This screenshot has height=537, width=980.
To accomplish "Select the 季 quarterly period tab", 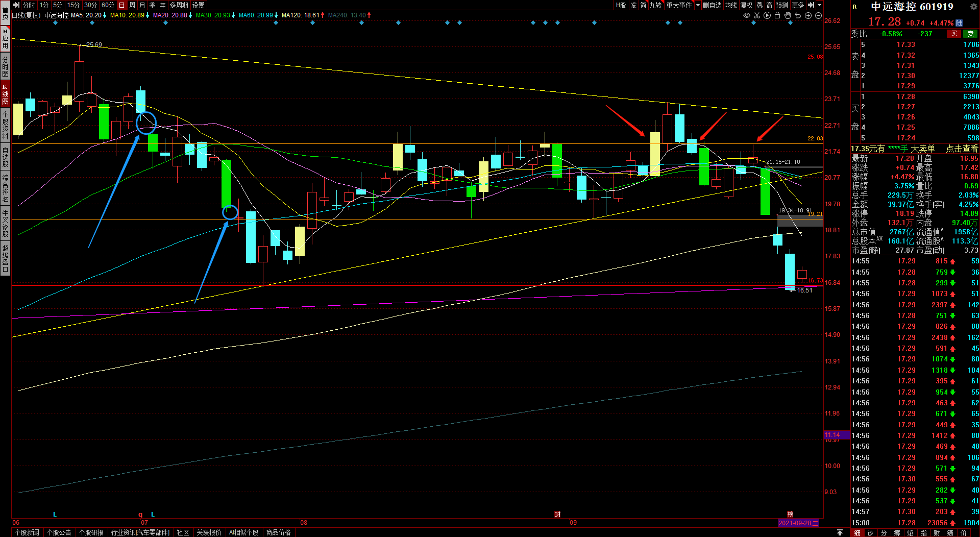I will 153,5.
